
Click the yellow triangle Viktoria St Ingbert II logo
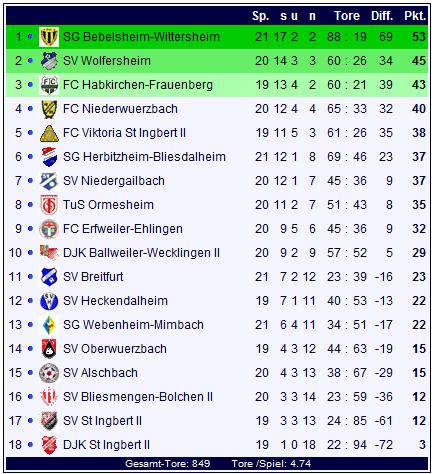pyautogui.click(x=49, y=133)
